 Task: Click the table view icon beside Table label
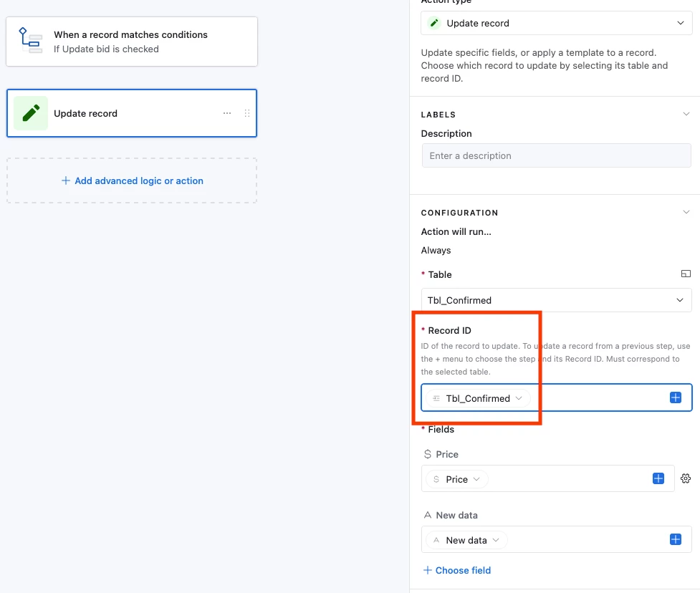click(686, 274)
